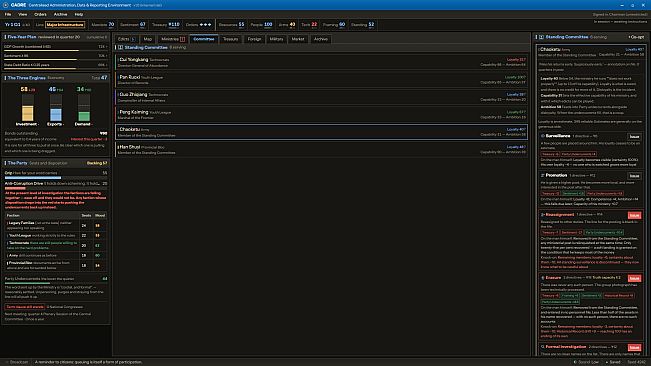This screenshot has height=366, width=651.
Task: Switch to the Map tab
Action: [x=148, y=39]
